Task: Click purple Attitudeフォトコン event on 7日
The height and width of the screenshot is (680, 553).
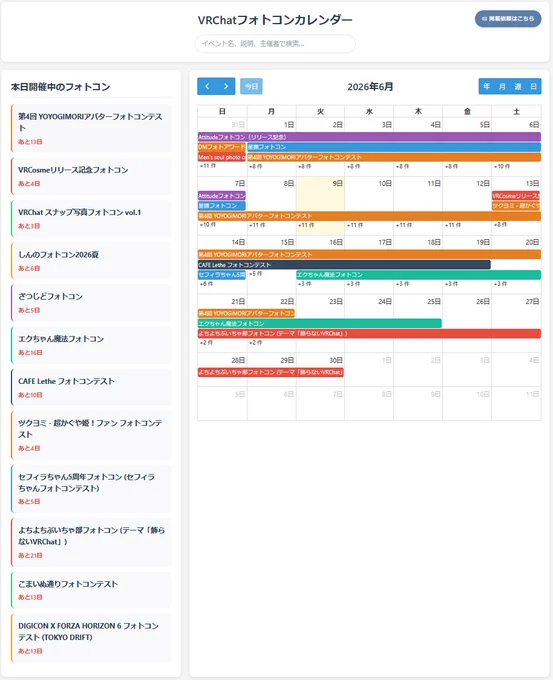Action: [x=222, y=196]
